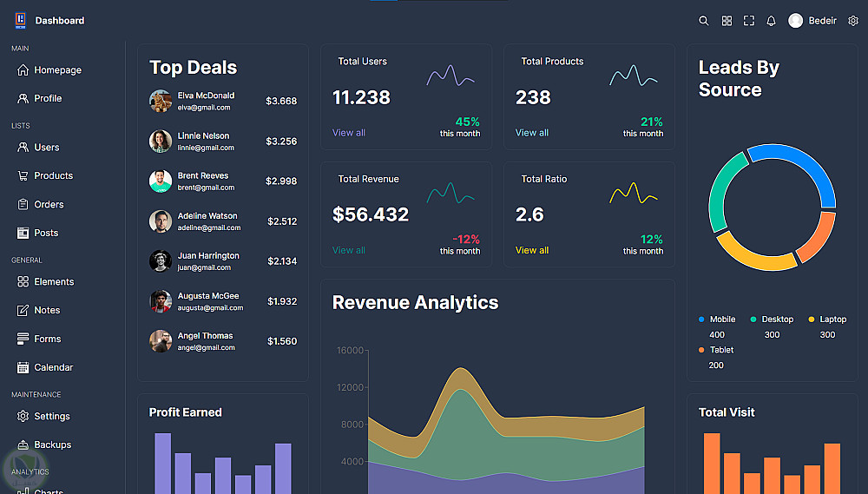The width and height of the screenshot is (868, 494).
Task: Open the header settings gear icon
Action: tap(853, 21)
